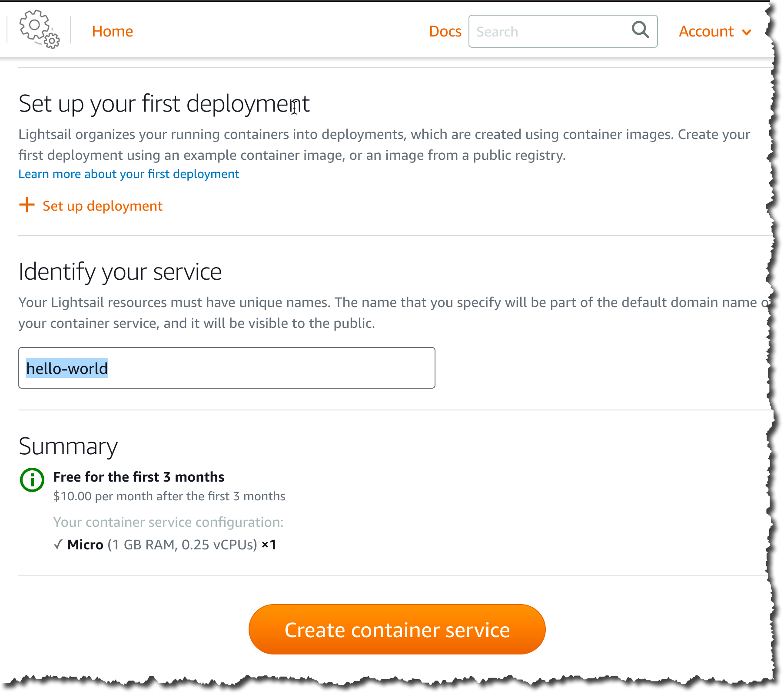Click the 'Set up your first deployment' heading

coord(164,104)
